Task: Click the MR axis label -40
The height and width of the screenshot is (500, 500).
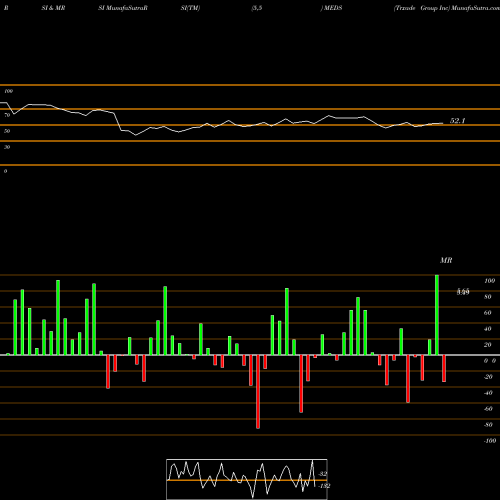Action: coord(488,393)
